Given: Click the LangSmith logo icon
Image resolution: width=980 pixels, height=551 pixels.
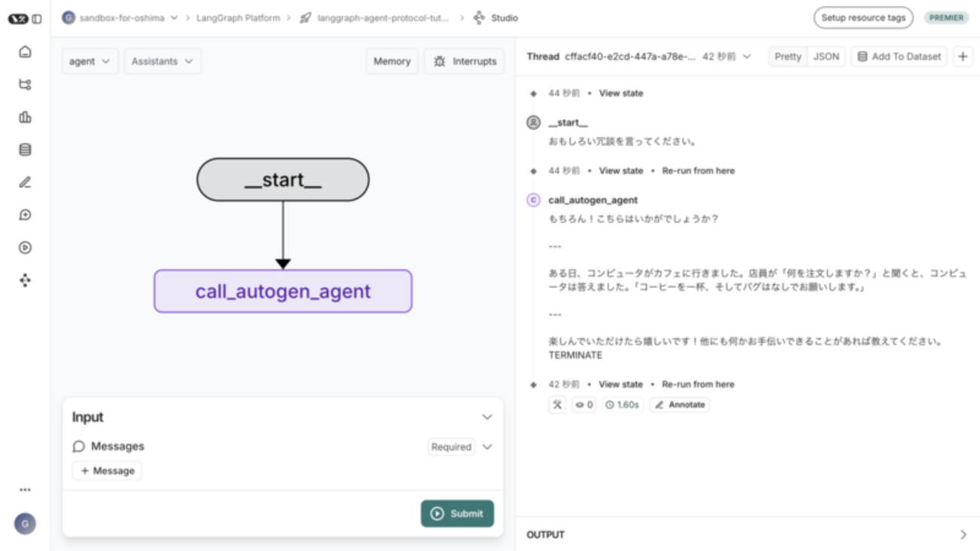Looking at the screenshot, I should [x=18, y=18].
